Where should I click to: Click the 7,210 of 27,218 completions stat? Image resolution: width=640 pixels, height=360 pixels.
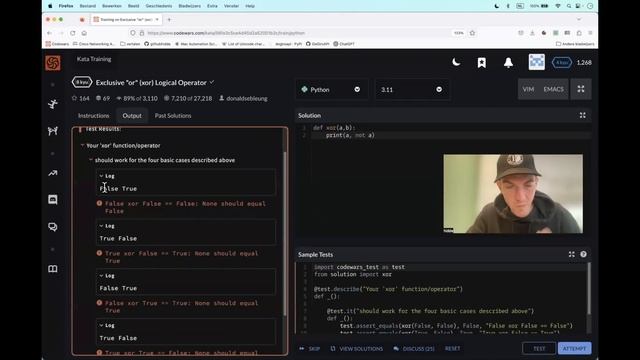point(188,98)
